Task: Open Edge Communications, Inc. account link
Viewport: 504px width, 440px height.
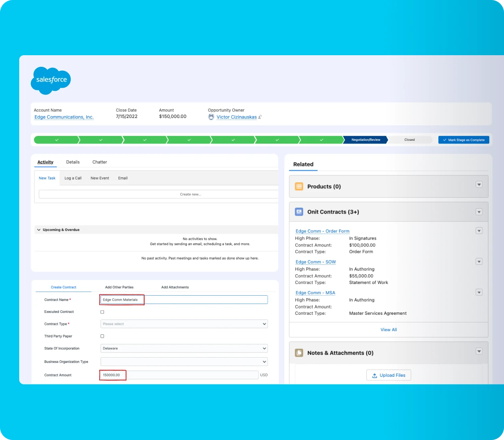Action: click(64, 117)
